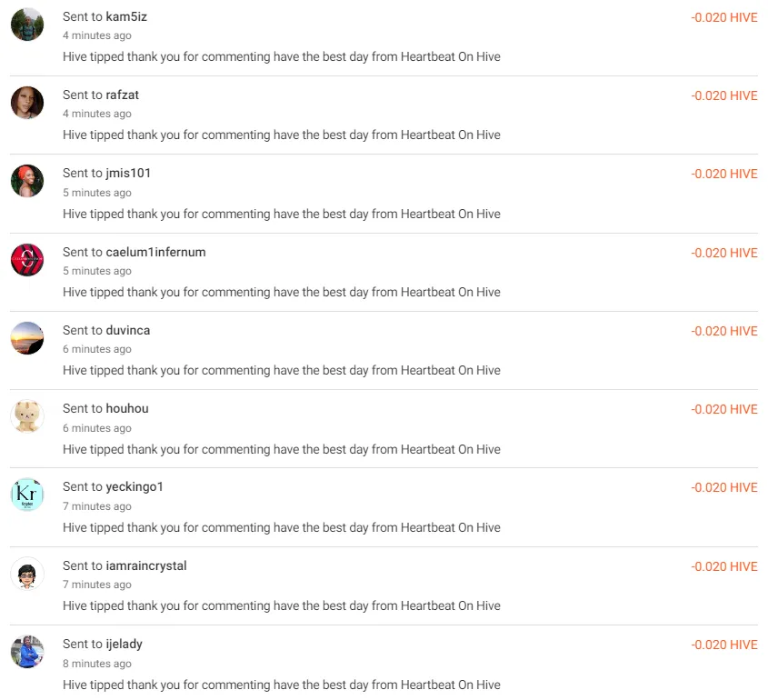Click ijelady transfer's '8 minutes ago' timestamp
This screenshot has width=768, height=700.
point(97,664)
